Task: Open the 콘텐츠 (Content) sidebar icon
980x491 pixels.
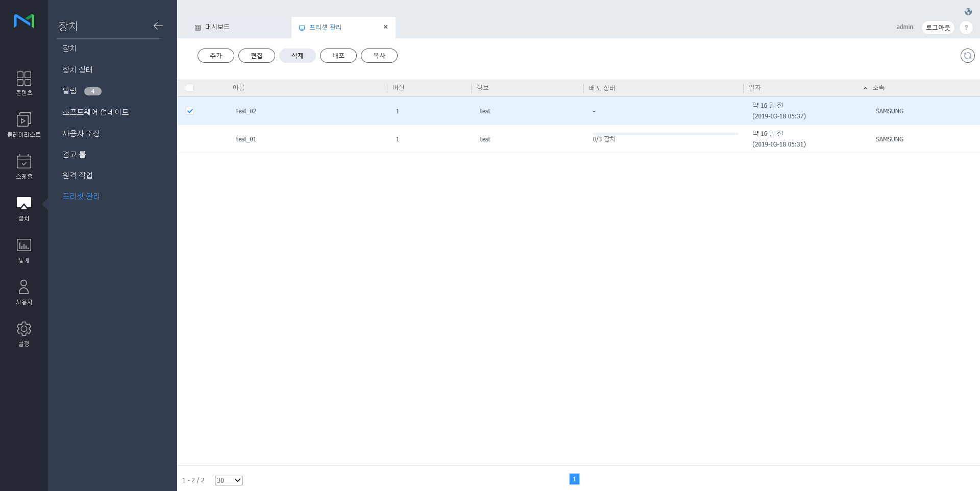Action: point(23,83)
